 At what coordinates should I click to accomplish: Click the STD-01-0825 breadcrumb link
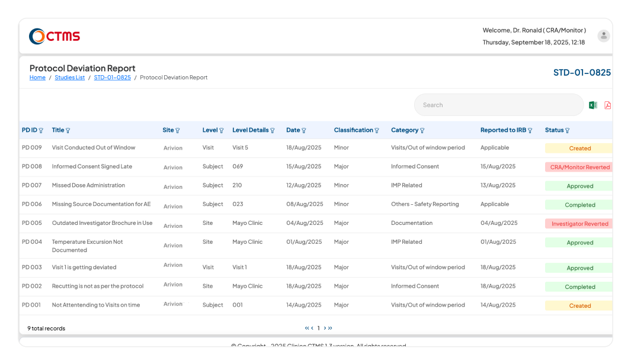click(113, 77)
